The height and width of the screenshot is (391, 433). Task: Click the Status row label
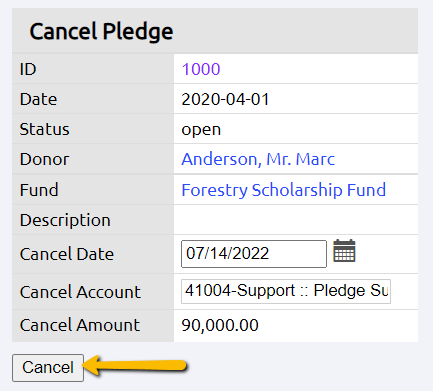click(x=44, y=129)
